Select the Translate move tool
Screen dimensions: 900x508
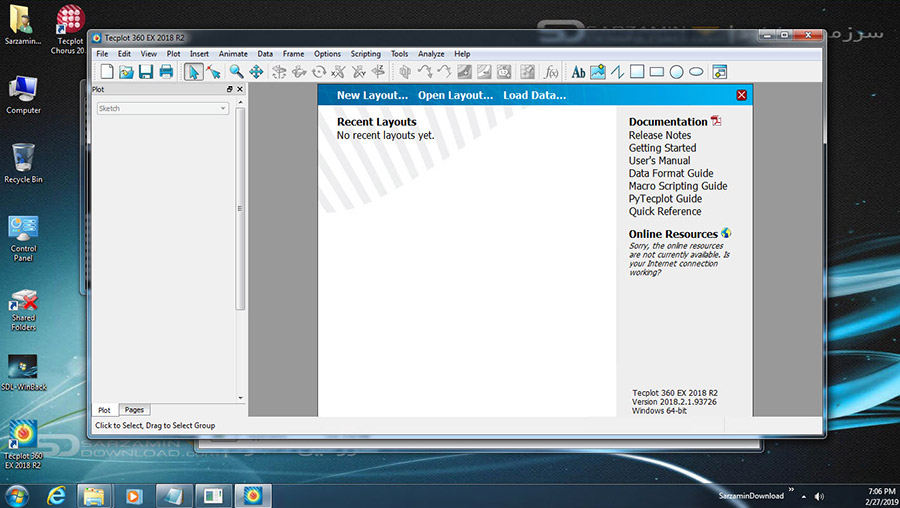(x=256, y=72)
